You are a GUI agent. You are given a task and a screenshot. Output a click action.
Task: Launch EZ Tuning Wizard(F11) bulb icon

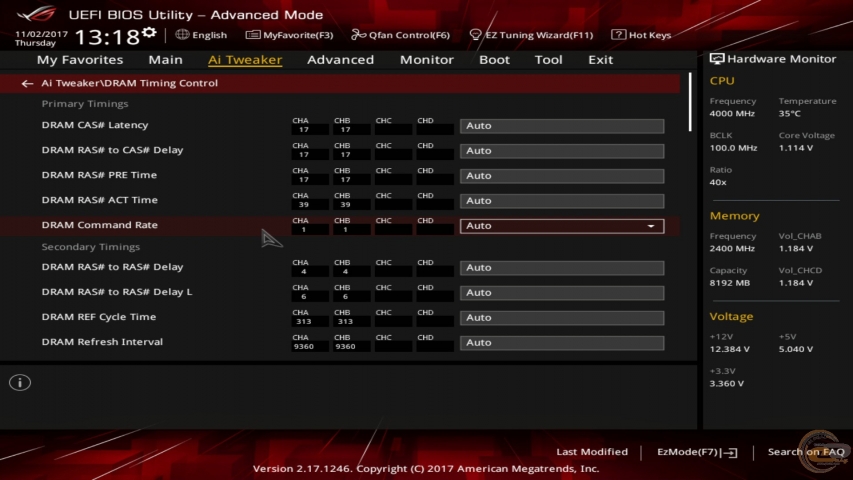pyautogui.click(x=475, y=35)
